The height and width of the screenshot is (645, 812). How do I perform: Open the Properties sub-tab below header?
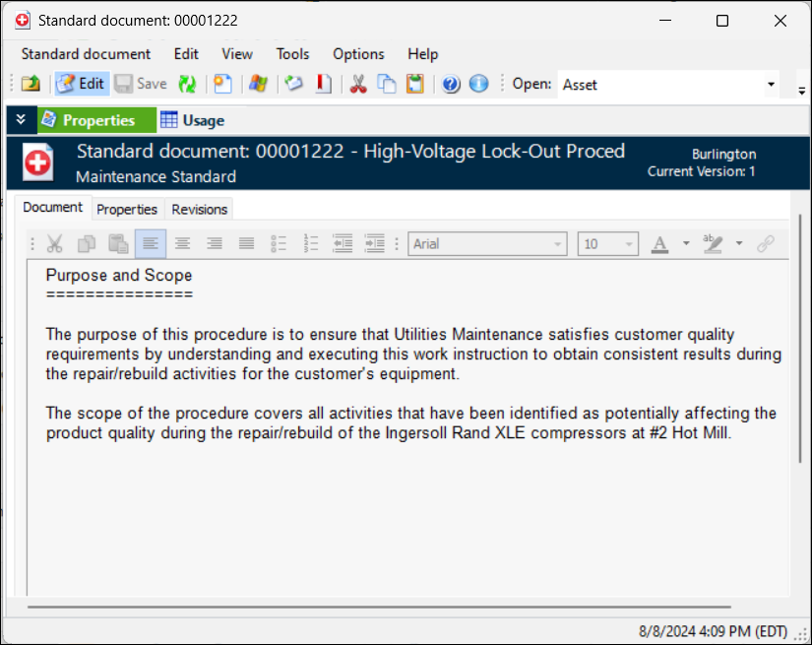[127, 210]
